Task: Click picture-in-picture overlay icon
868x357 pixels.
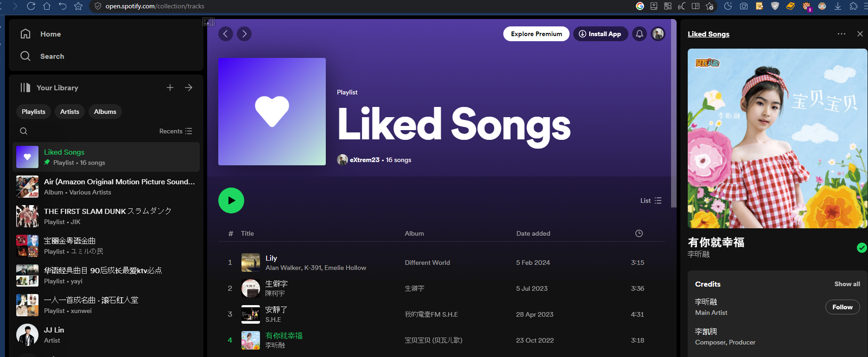Action: [x=209, y=22]
